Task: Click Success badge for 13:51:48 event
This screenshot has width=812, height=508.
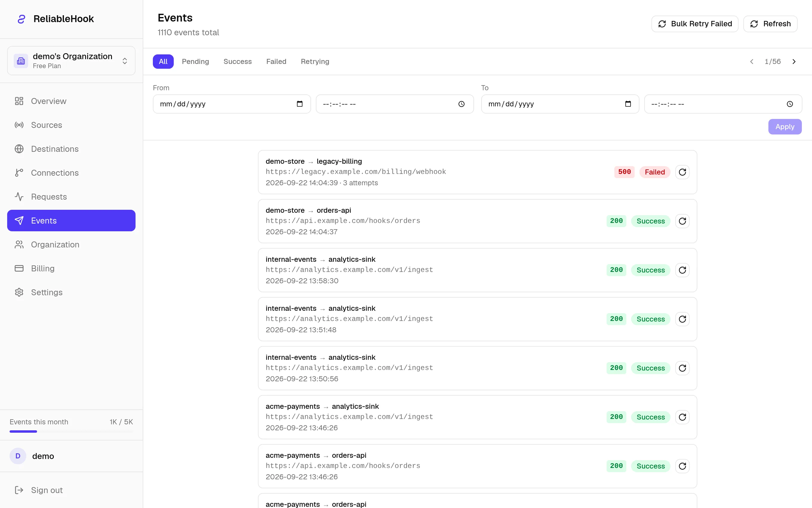Action: click(650, 319)
